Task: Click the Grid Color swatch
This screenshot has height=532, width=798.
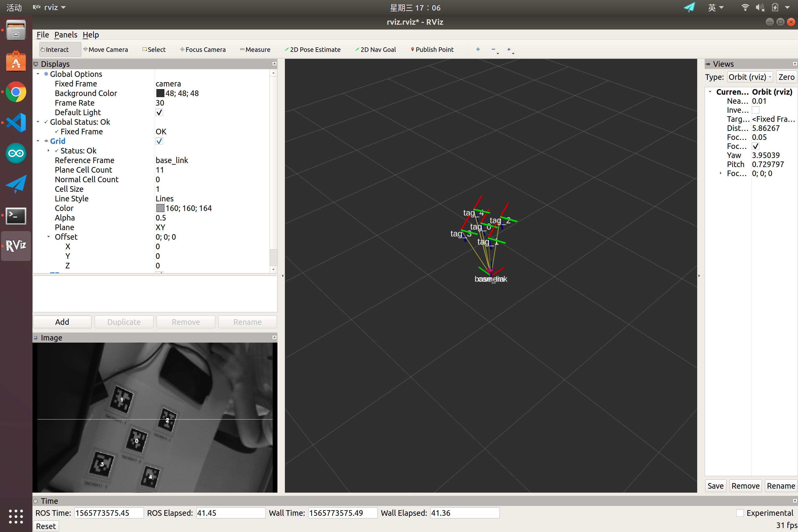Action: (x=160, y=208)
